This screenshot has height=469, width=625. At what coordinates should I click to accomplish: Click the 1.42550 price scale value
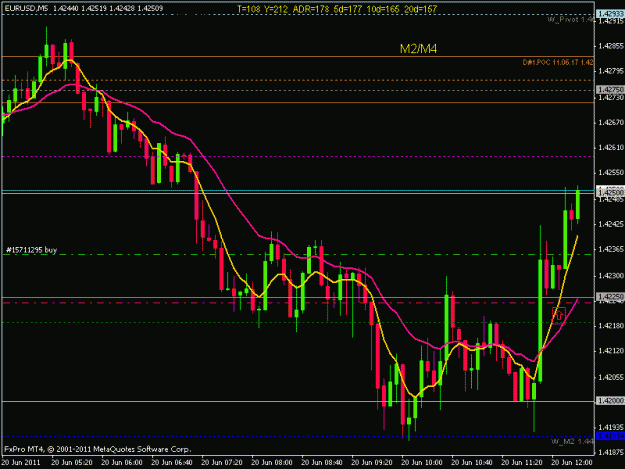[x=611, y=173]
